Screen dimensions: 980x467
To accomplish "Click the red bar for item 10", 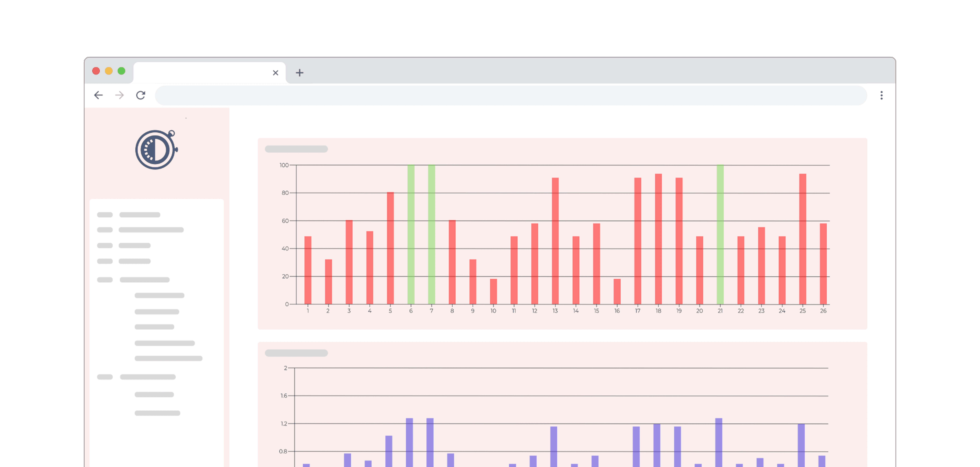I will click(493, 292).
